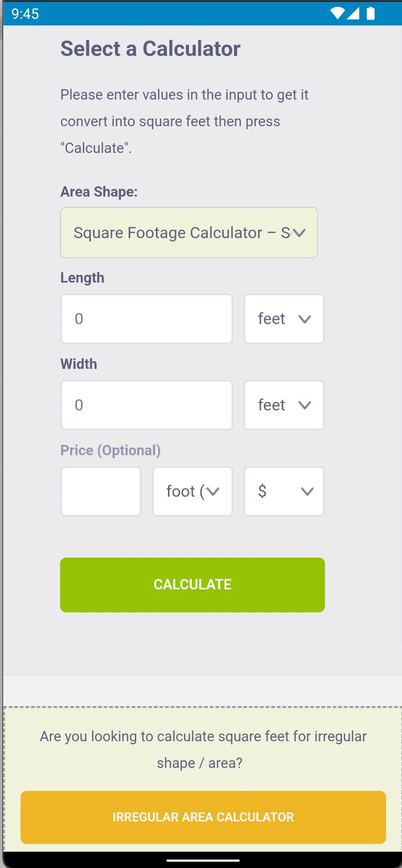
Task: Tap the 9:45 clock in status bar
Action: (25, 13)
